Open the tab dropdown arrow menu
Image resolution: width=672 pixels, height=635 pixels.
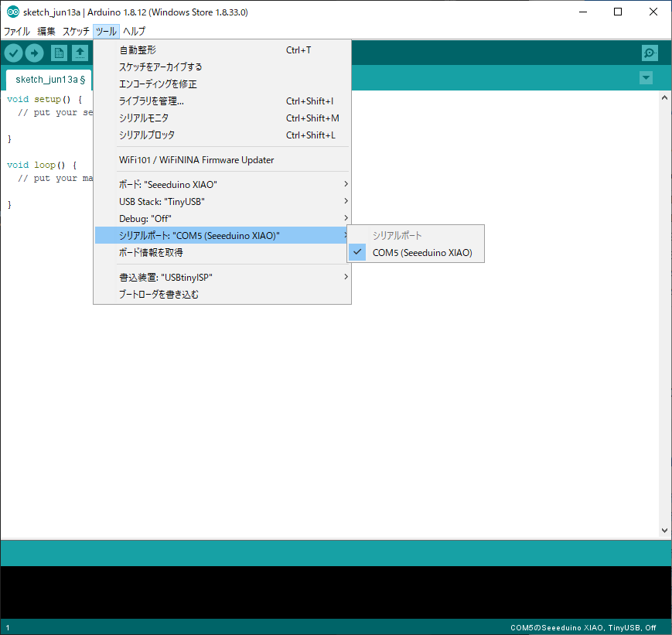click(x=646, y=78)
